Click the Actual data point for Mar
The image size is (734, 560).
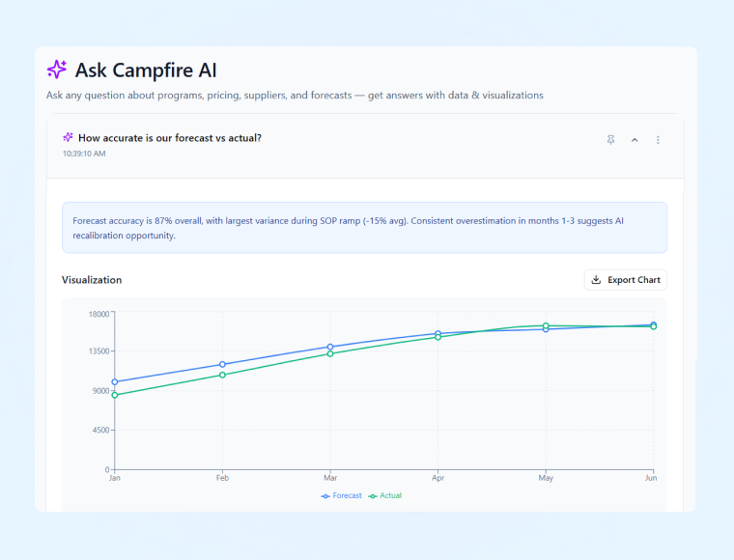pos(330,353)
